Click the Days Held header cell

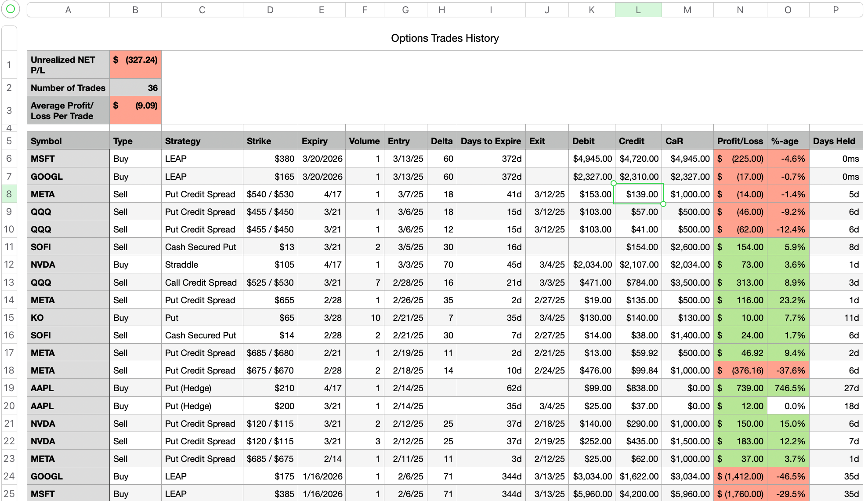coord(836,141)
